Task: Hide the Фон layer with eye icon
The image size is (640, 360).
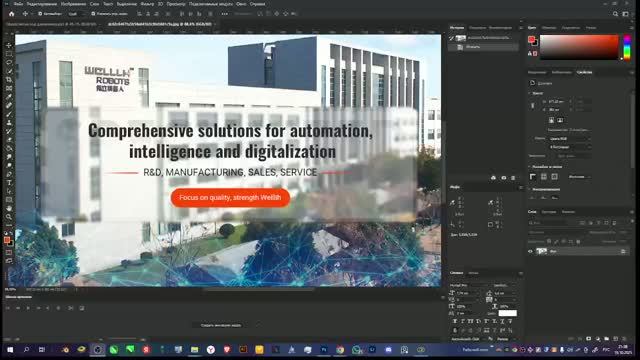Action: (531, 251)
